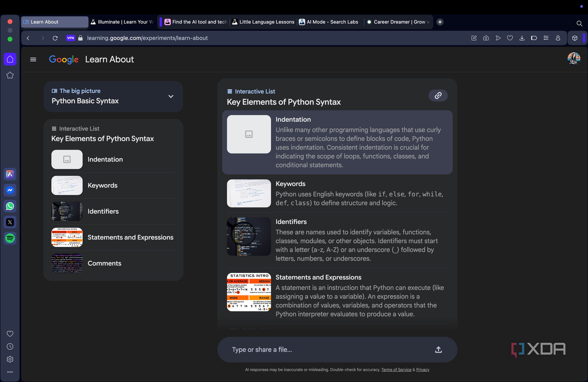
Task: Open the sidebar heart pinboards icon
Action: tap(10, 334)
